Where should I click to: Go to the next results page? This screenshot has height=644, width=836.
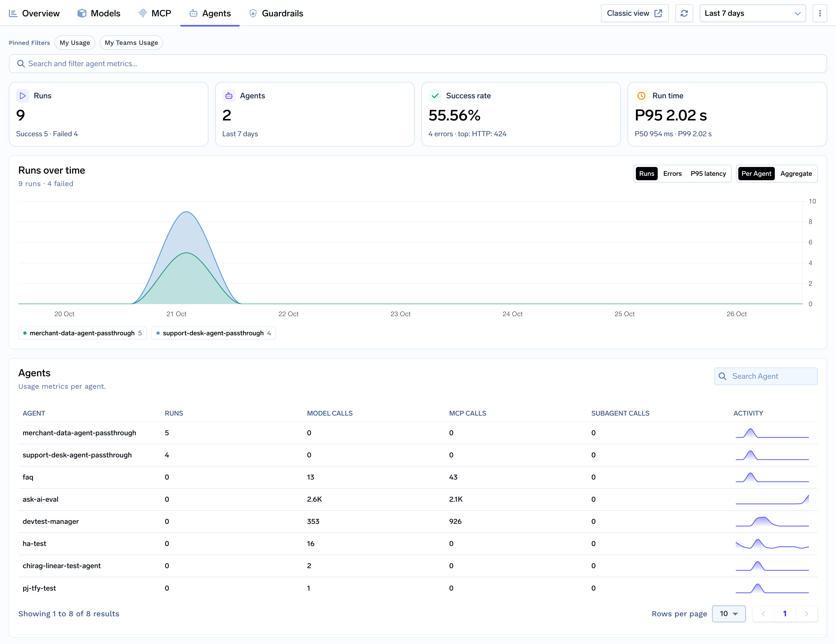[x=807, y=614]
